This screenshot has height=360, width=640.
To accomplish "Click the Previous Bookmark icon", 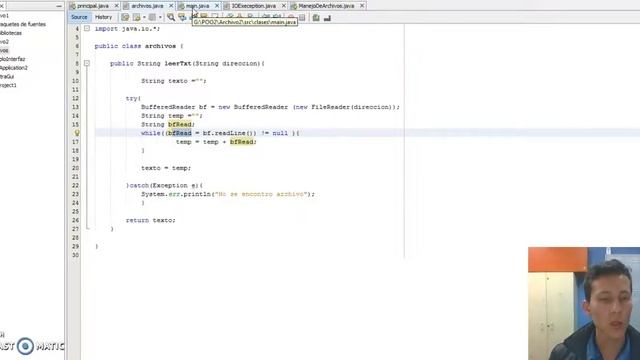I will (230, 17).
